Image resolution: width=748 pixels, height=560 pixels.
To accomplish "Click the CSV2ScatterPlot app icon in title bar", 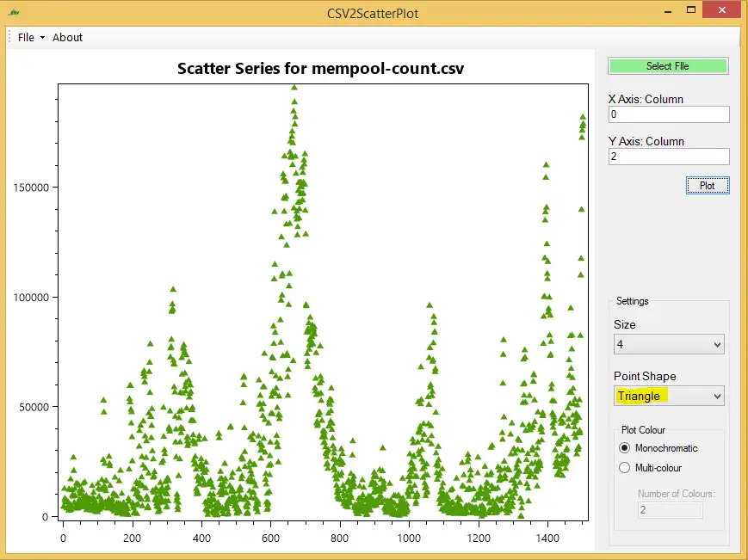I will 14,13.
